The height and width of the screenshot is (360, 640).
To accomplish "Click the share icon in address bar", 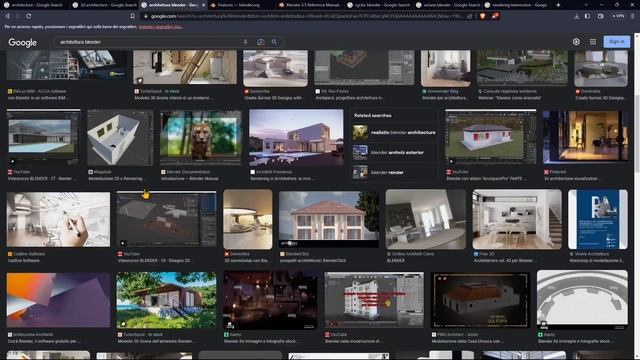I will point(470,16).
